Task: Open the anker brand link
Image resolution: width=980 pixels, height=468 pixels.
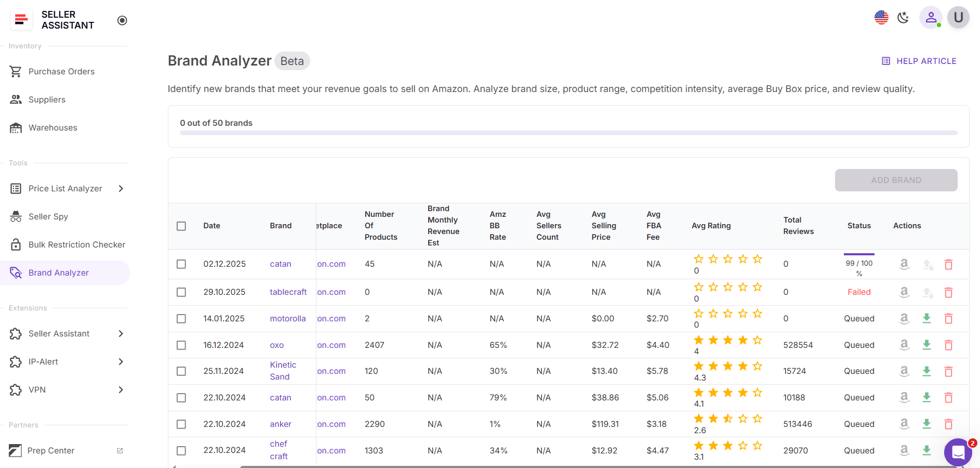Action: (x=281, y=424)
